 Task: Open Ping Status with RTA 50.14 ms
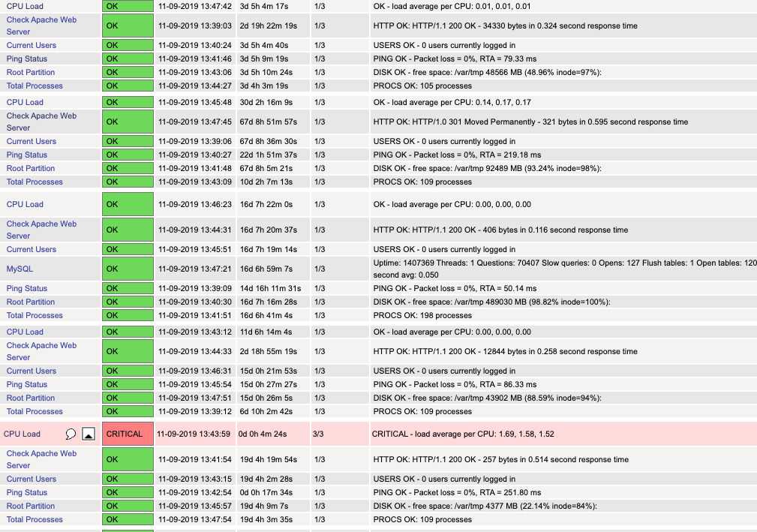point(27,288)
